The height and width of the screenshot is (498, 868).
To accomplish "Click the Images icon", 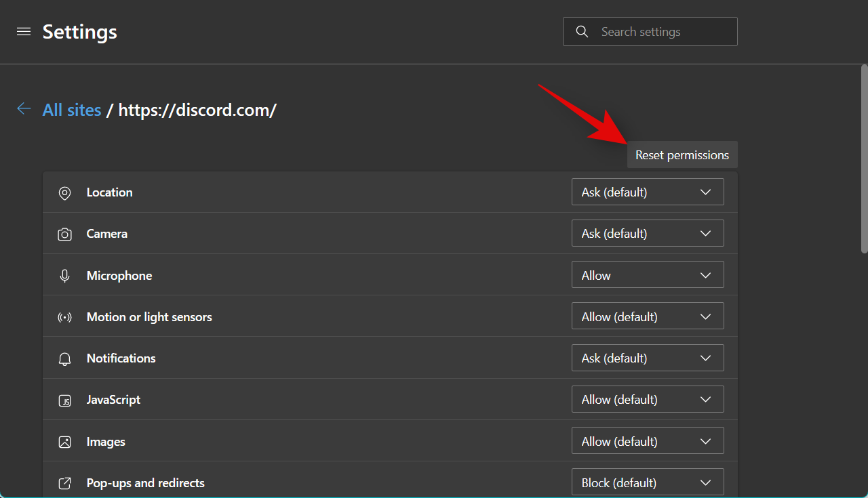I will point(64,442).
